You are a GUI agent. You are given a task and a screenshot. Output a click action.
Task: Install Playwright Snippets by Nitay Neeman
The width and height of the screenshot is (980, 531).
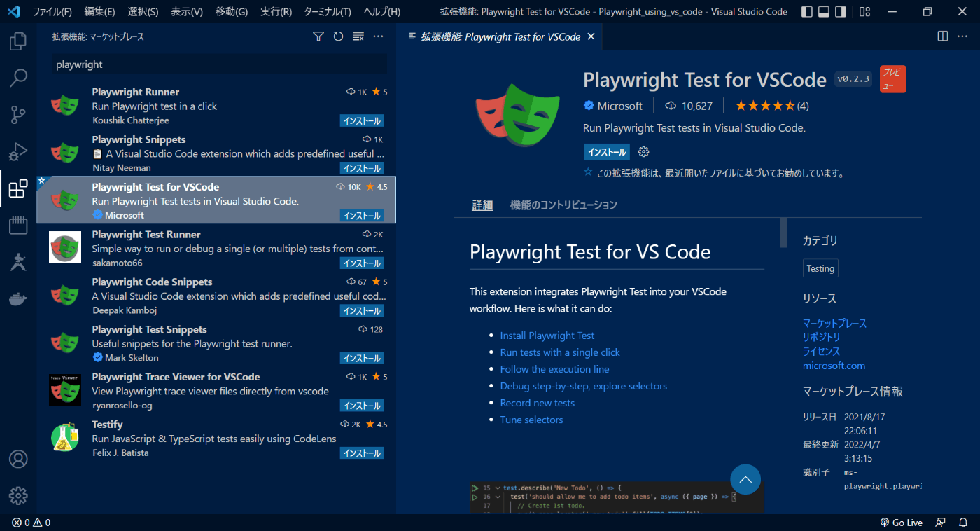(x=362, y=168)
